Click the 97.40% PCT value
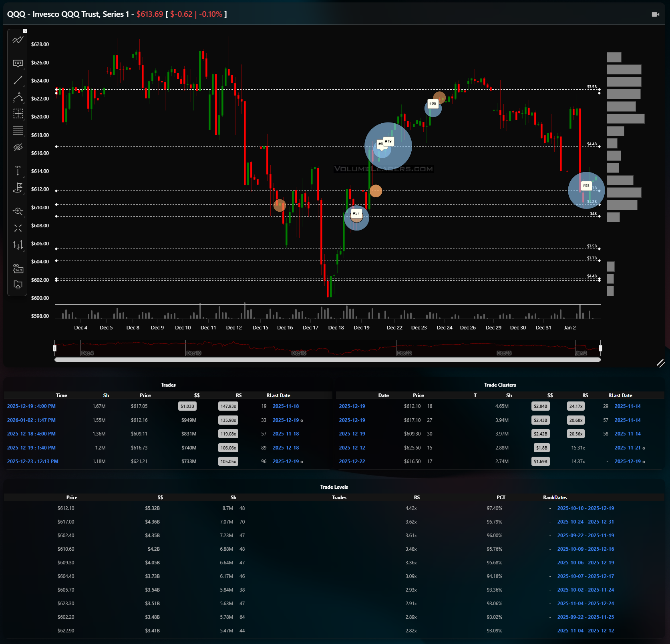Viewport: 670px width, 644px height. tap(495, 508)
